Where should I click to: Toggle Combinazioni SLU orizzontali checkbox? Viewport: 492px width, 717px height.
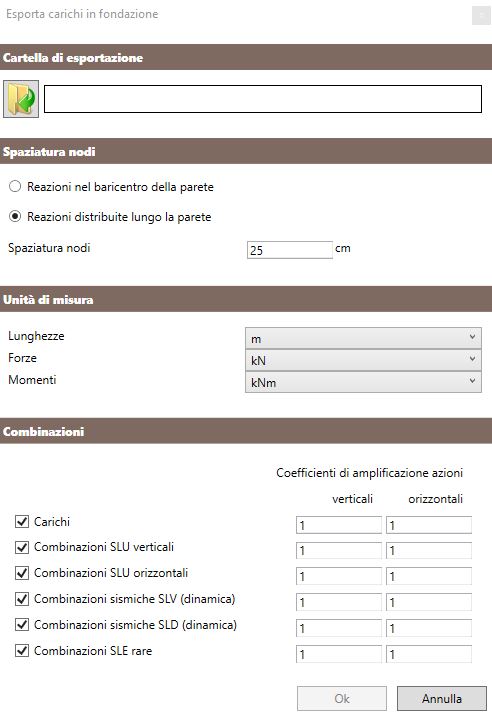[x=22, y=573]
